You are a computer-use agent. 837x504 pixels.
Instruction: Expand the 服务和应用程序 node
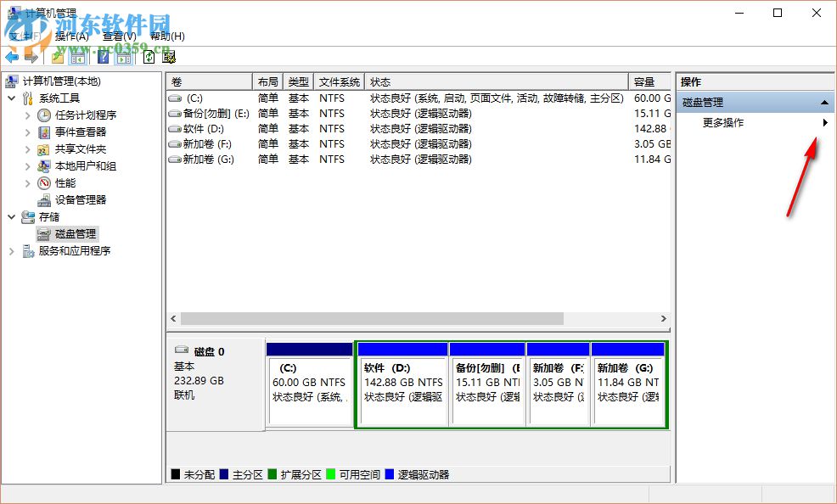click(x=10, y=251)
